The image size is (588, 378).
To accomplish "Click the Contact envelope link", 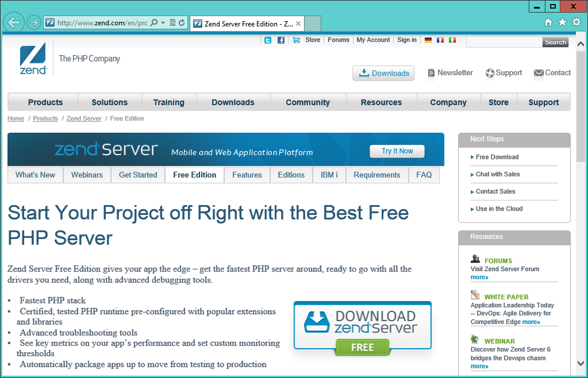I will point(552,73).
